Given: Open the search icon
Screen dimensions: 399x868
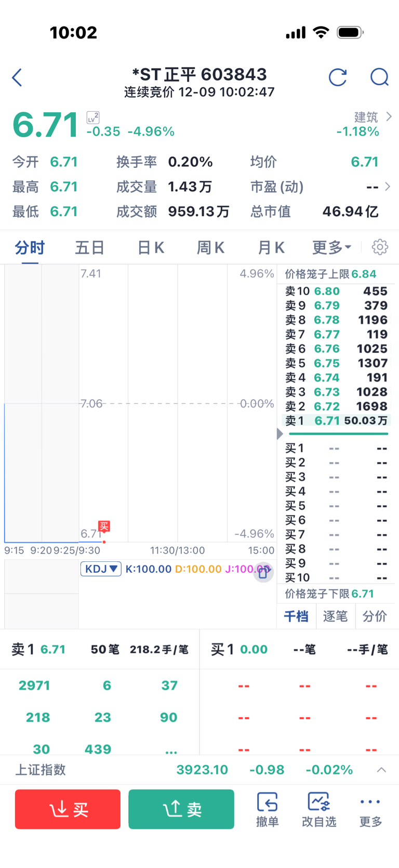Looking at the screenshot, I should pyautogui.click(x=379, y=77).
